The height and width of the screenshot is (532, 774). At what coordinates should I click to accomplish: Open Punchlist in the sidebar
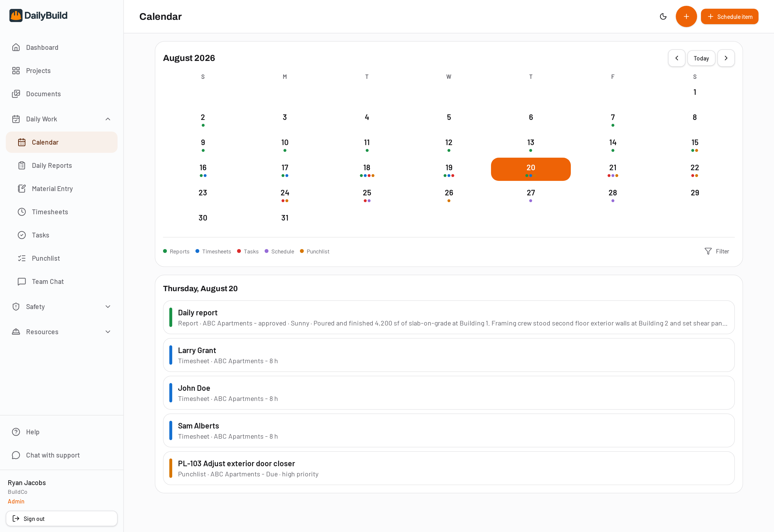(x=62, y=258)
